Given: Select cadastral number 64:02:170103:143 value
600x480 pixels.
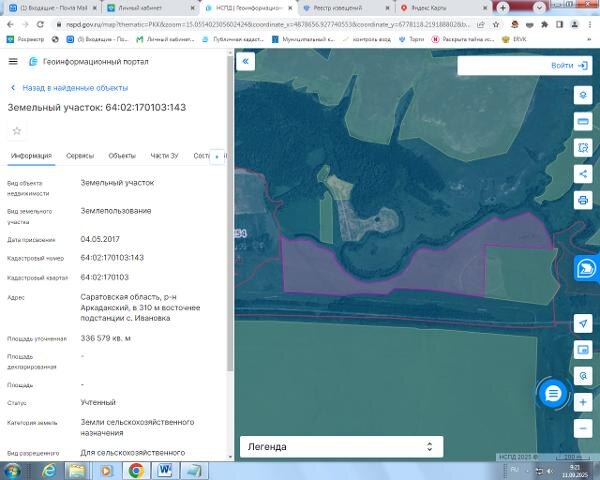Looking at the screenshot, I should pos(112,258).
